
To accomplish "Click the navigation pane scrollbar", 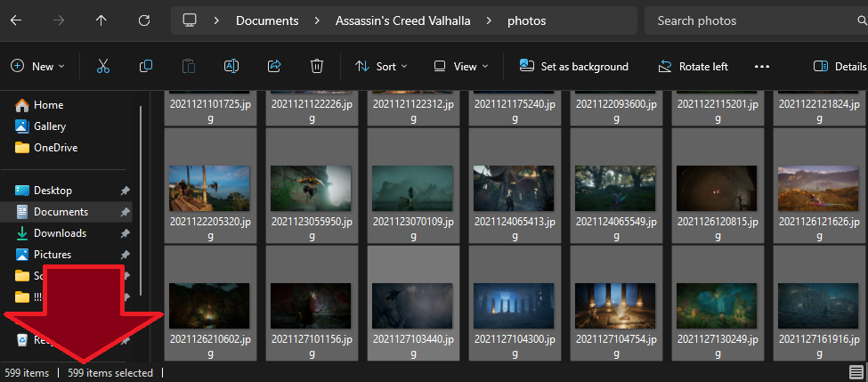I will 141,200.
